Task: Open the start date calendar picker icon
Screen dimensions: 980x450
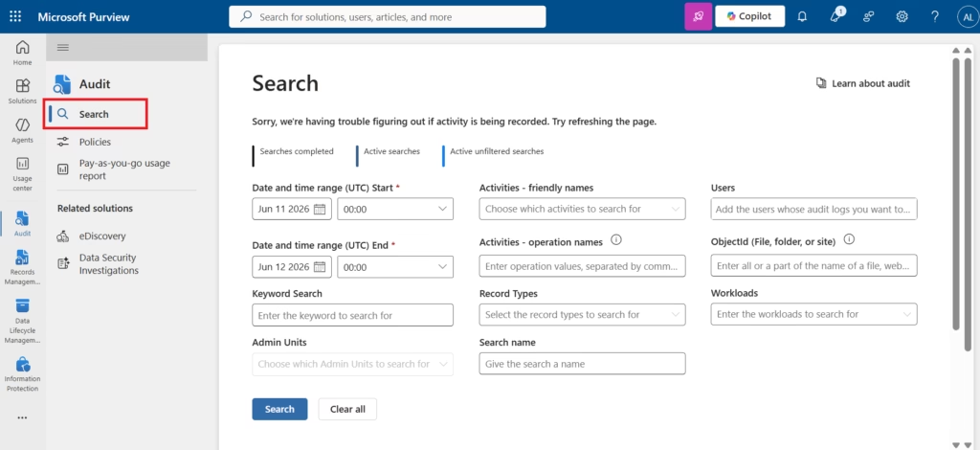Action: pos(320,210)
